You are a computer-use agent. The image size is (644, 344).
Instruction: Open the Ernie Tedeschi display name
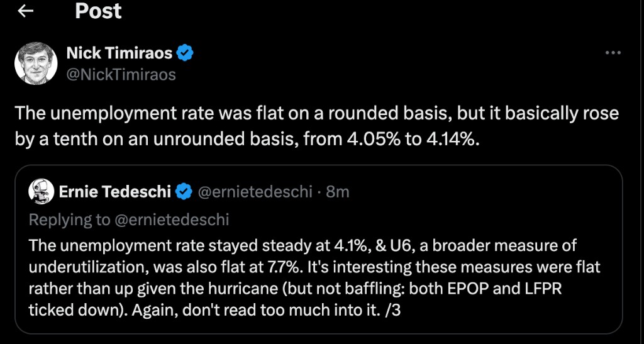tap(115, 191)
